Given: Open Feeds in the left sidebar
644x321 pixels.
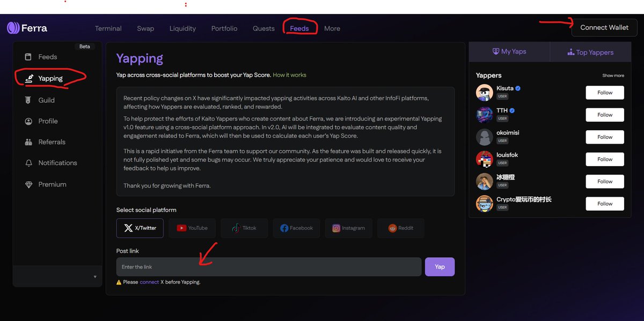Looking at the screenshot, I should [x=40, y=57].
